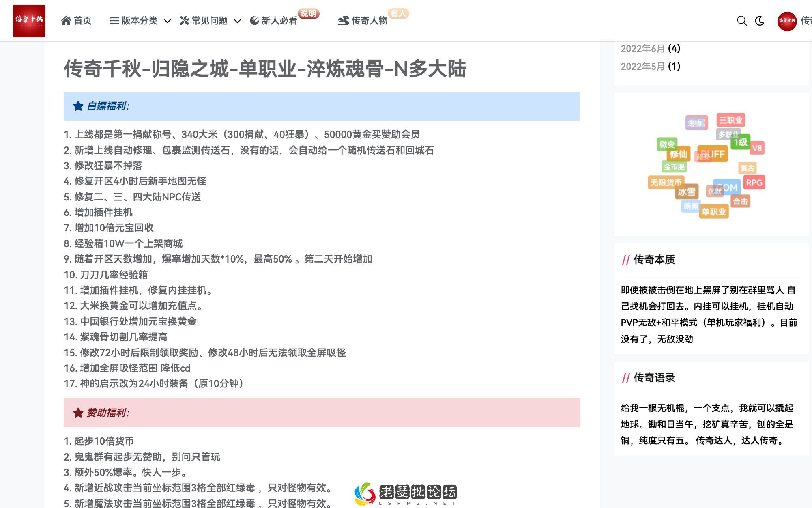This screenshot has width=812, height=508.
Task: Click the 名人 badge above 传奇人物
Action: (399, 13)
